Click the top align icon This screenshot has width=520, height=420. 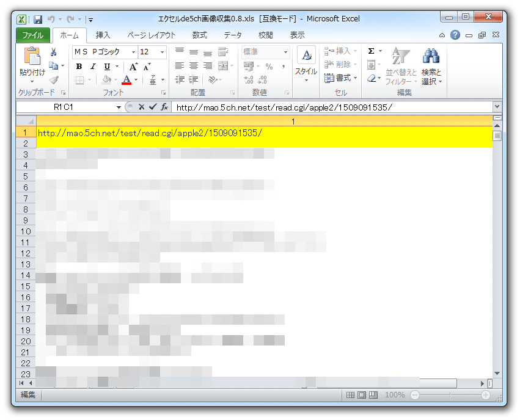pyautogui.click(x=180, y=51)
